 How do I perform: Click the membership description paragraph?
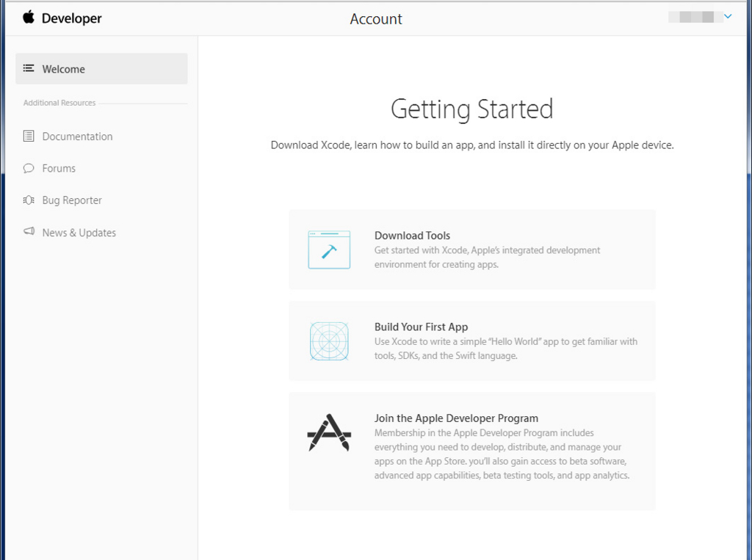[x=502, y=454]
